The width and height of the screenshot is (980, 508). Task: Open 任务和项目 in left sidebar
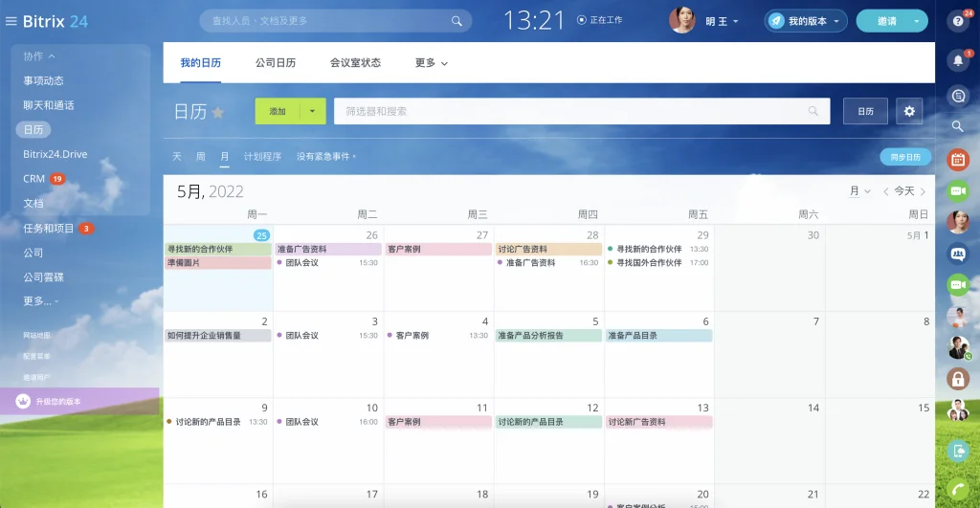point(49,228)
